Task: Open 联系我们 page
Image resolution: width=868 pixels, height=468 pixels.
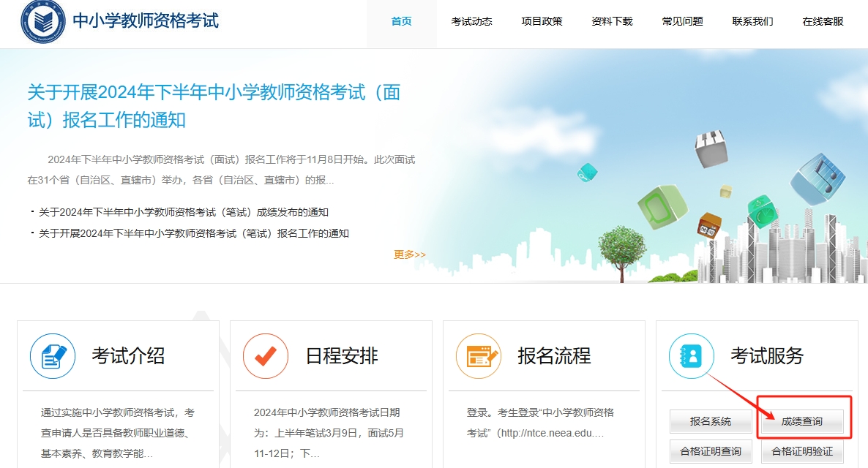Action: pyautogui.click(x=752, y=21)
